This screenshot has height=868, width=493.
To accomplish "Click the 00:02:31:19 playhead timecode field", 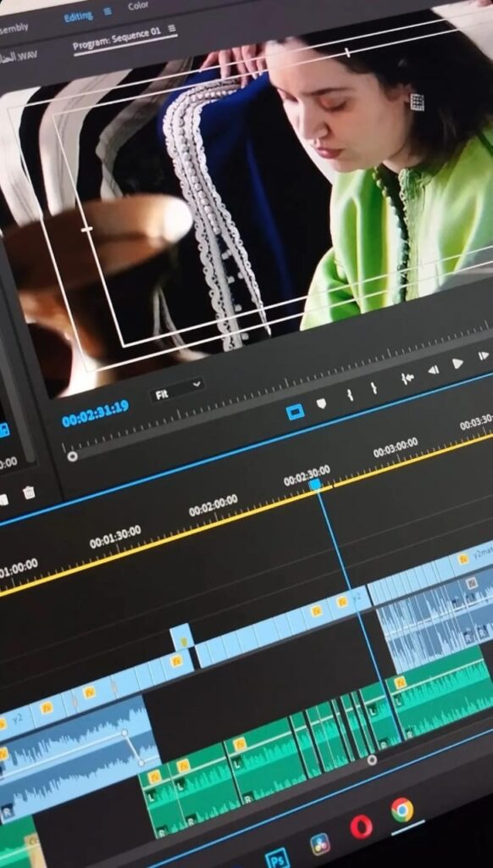I will tap(95, 414).
